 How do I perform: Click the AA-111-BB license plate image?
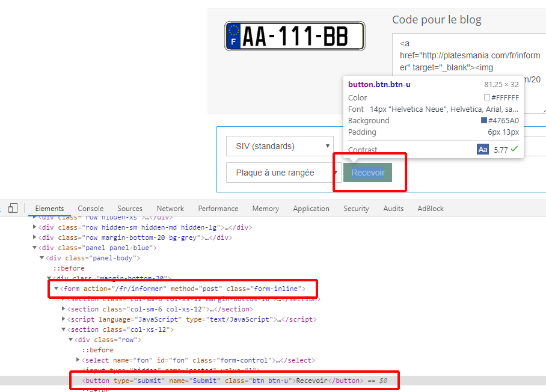tap(295, 37)
